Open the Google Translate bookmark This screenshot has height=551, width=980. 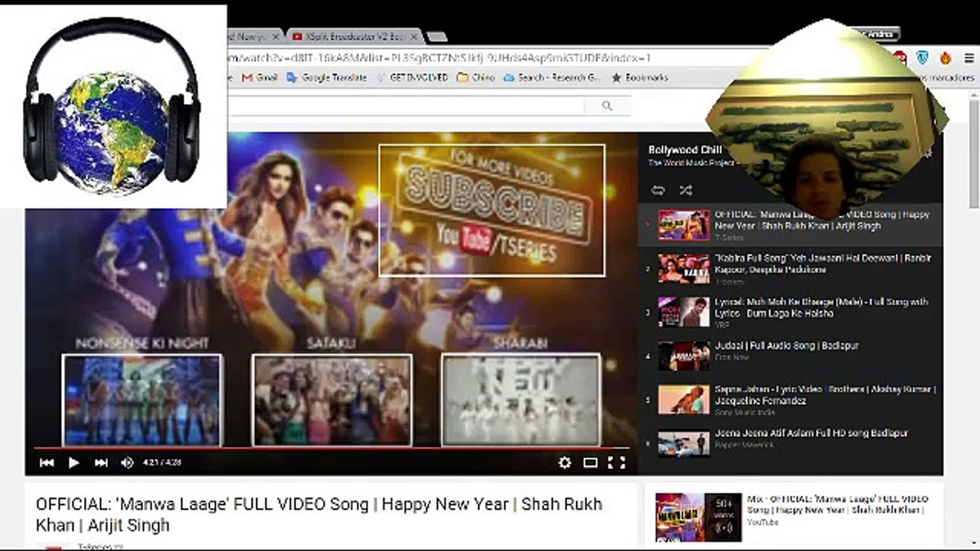click(x=327, y=78)
